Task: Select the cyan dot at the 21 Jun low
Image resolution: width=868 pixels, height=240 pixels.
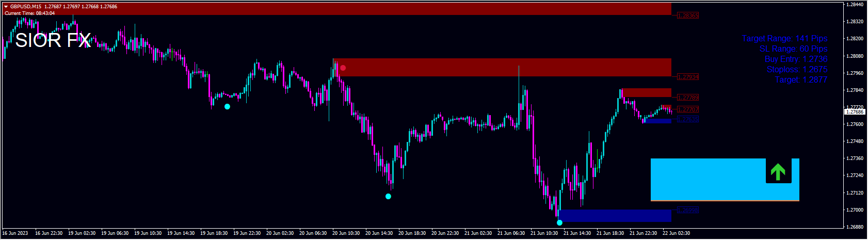Action: click(559, 222)
